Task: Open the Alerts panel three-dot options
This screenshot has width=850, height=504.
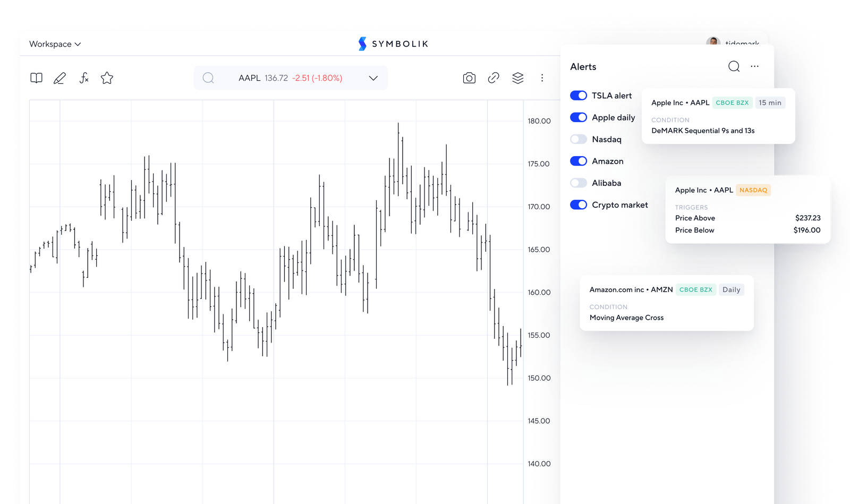Action: pyautogui.click(x=754, y=66)
